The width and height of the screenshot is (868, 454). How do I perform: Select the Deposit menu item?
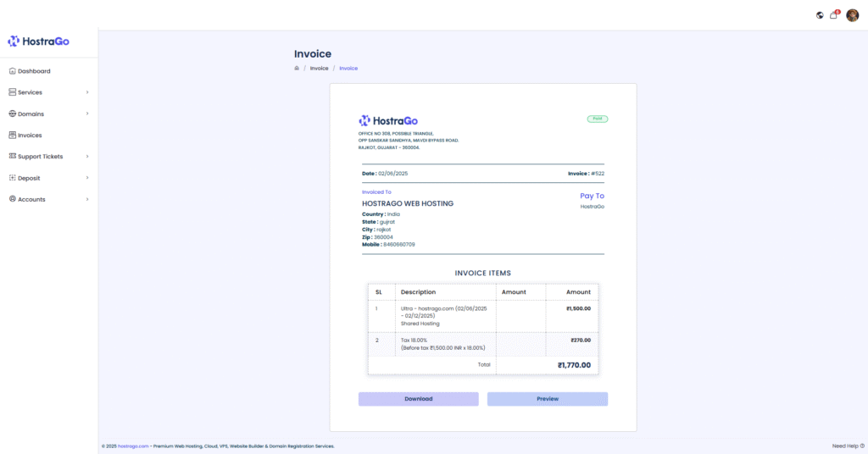click(48, 178)
